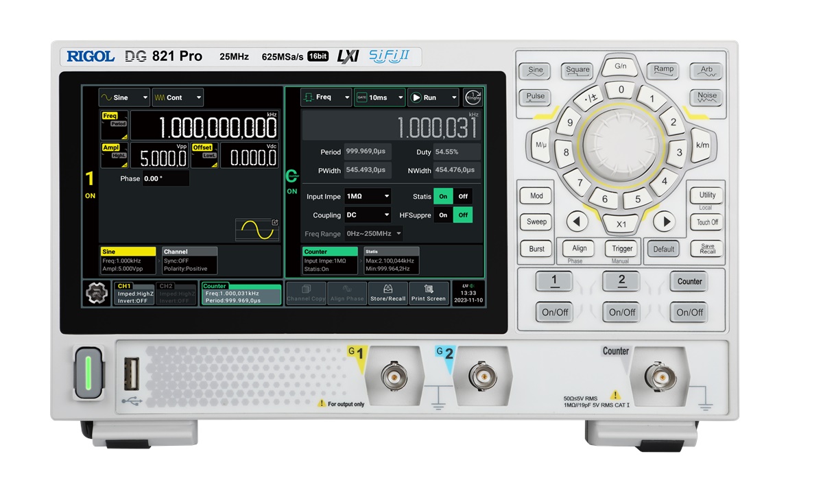Tap the amplitude 5.000,0 Vpp field
Screen dimensions: 823x504
160,156
